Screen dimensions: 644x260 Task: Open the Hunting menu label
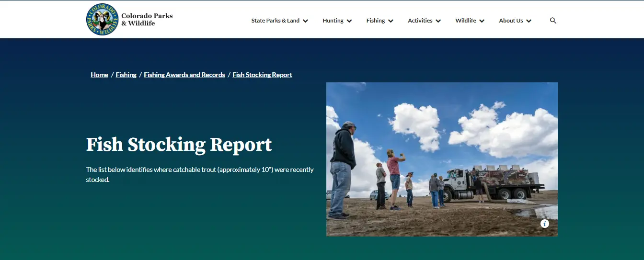(333, 21)
